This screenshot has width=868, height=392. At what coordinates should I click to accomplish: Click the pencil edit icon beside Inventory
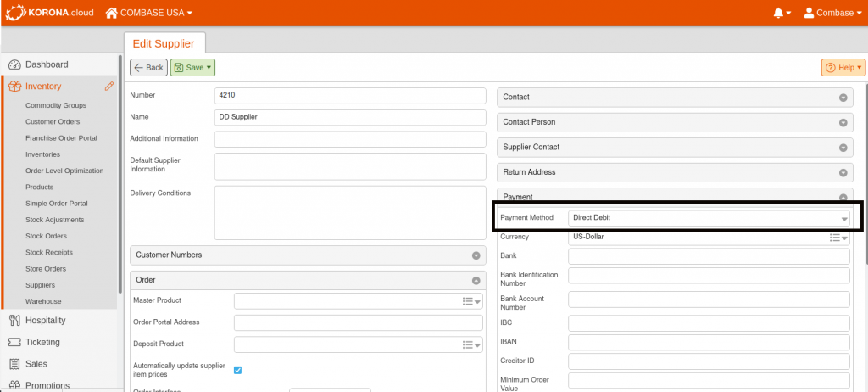pos(109,86)
